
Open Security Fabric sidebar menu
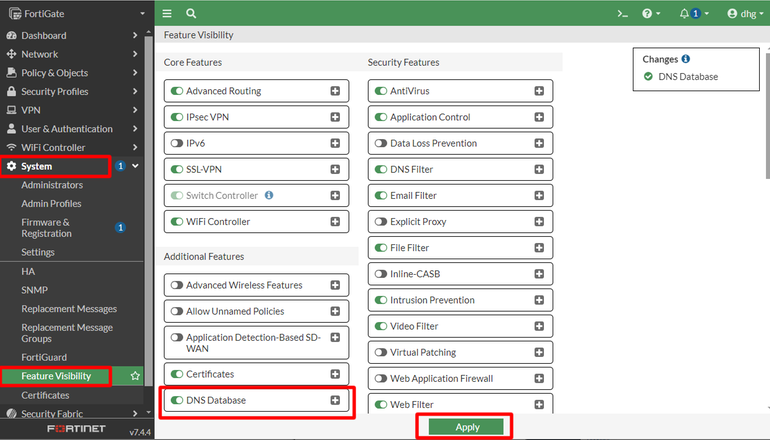coord(72,413)
